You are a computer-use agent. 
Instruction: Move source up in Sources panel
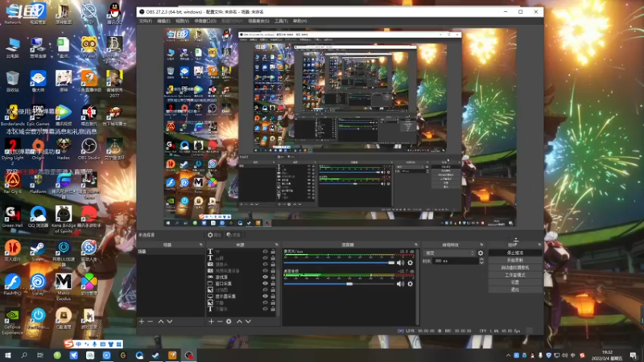point(239,321)
